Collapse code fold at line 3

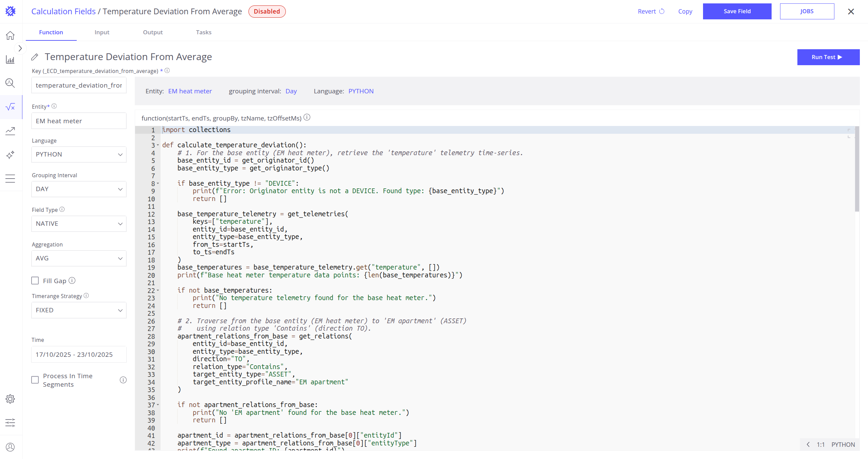158,145
